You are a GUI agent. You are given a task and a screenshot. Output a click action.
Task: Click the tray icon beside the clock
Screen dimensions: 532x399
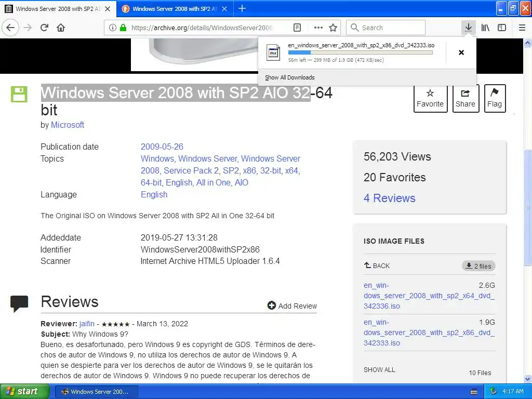(494, 391)
